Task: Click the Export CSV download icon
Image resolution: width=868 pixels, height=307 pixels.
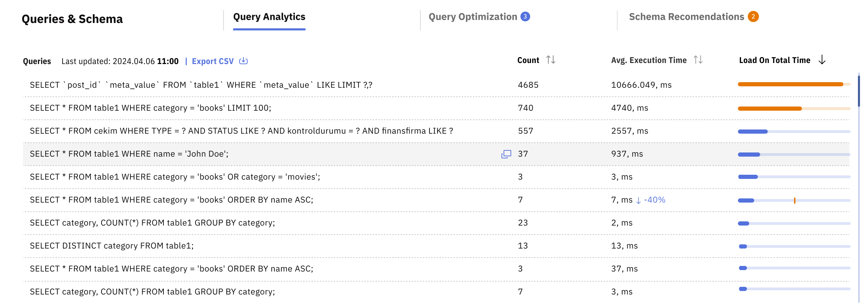Action: pos(243,61)
